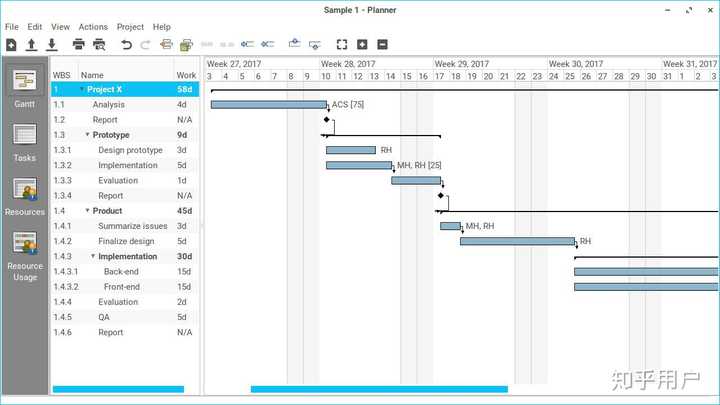Select the 1.4.6 Report task row
Viewport: 720px width, 405px height.
click(x=125, y=332)
